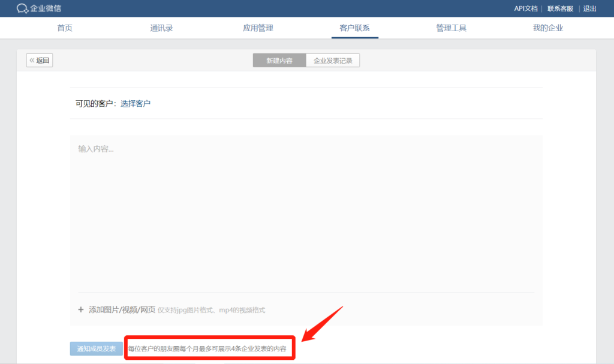Click the plus icon to add media
The image size is (614, 364).
[81, 310]
